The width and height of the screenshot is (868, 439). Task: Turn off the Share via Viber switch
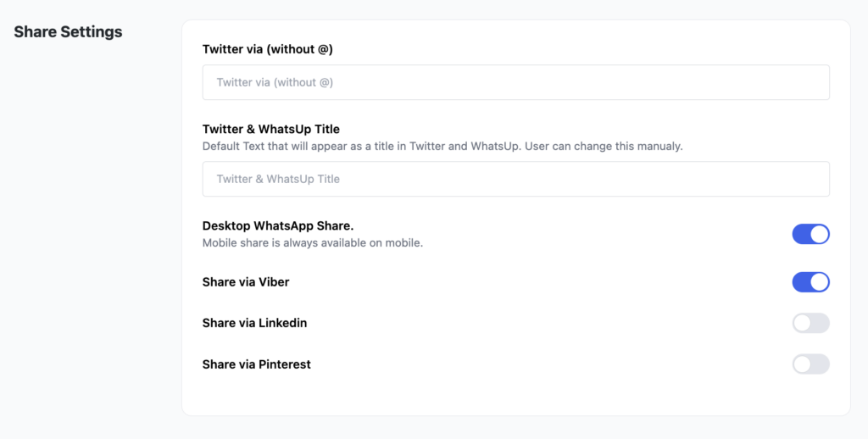click(810, 282)
